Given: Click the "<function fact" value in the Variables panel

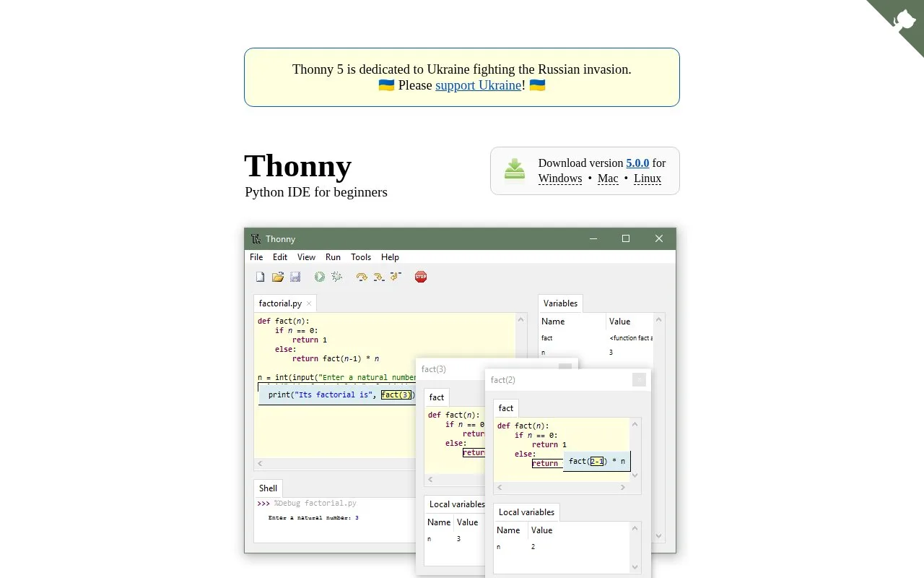Looking at the screenshot, I should point(631,338).
